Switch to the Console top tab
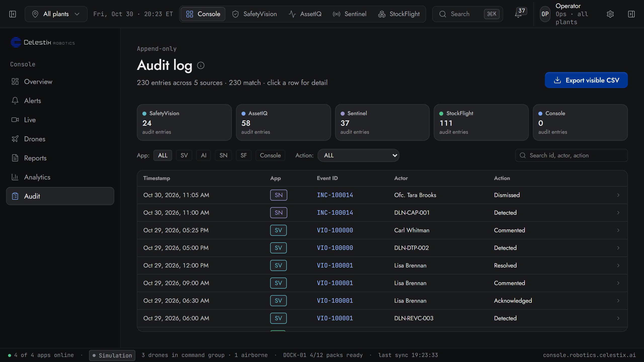The width and height of the screenshot is (644, 362). tap(203, 14)
